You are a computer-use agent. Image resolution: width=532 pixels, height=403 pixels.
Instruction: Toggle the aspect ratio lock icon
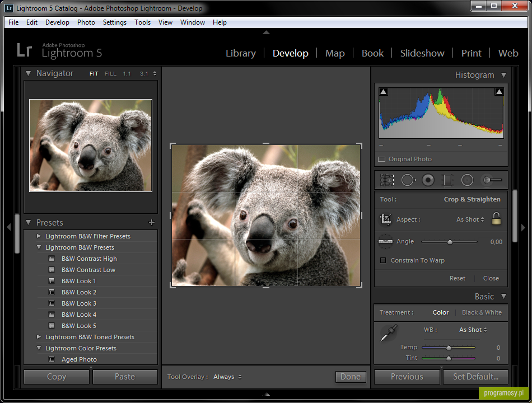(x=496, y=219)
